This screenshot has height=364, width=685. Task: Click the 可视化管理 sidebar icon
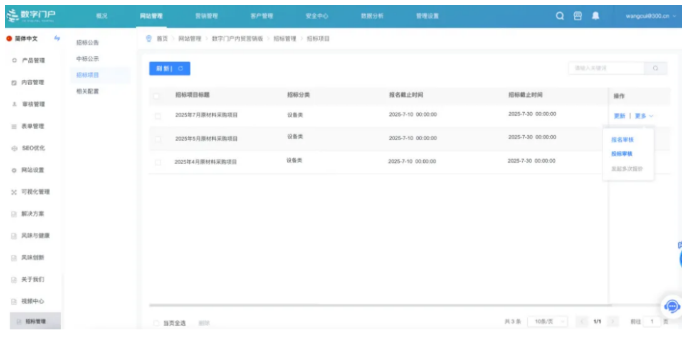click(14, 192)
